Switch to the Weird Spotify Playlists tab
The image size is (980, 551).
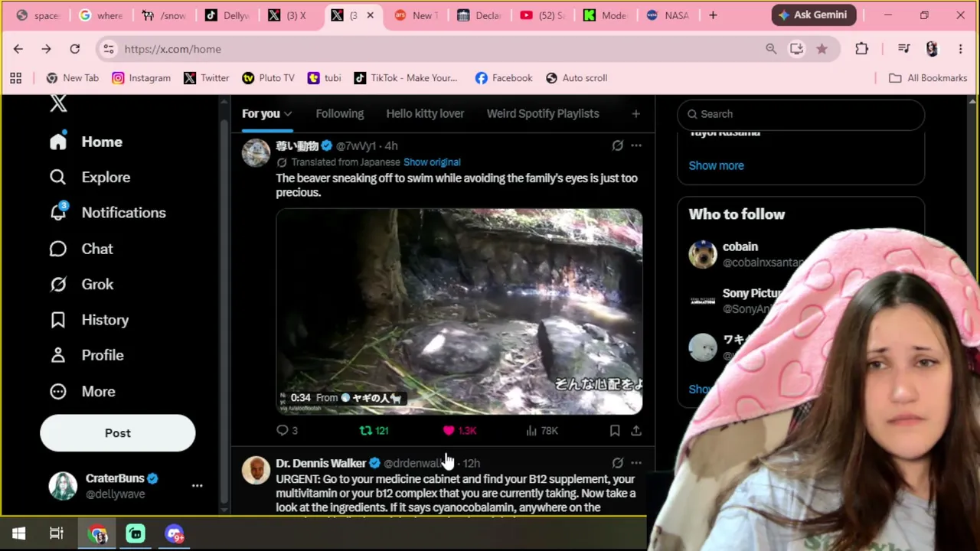(543, 113)
